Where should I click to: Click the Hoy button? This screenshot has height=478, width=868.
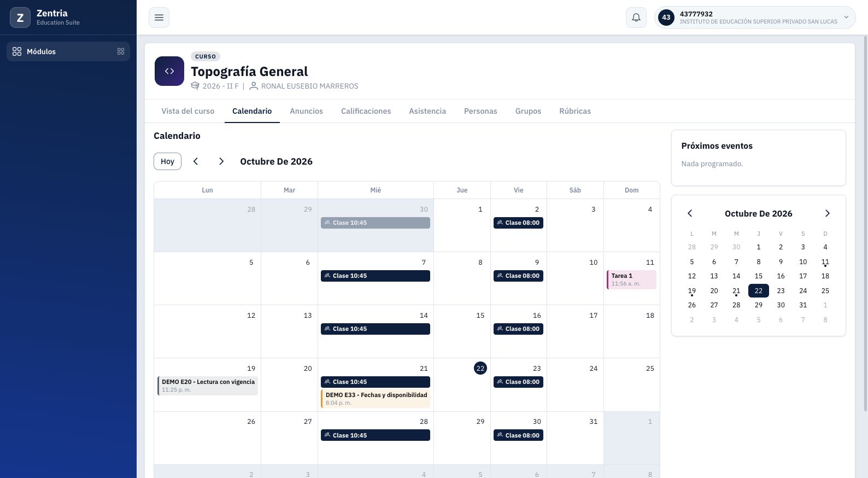tap(167, 161)
